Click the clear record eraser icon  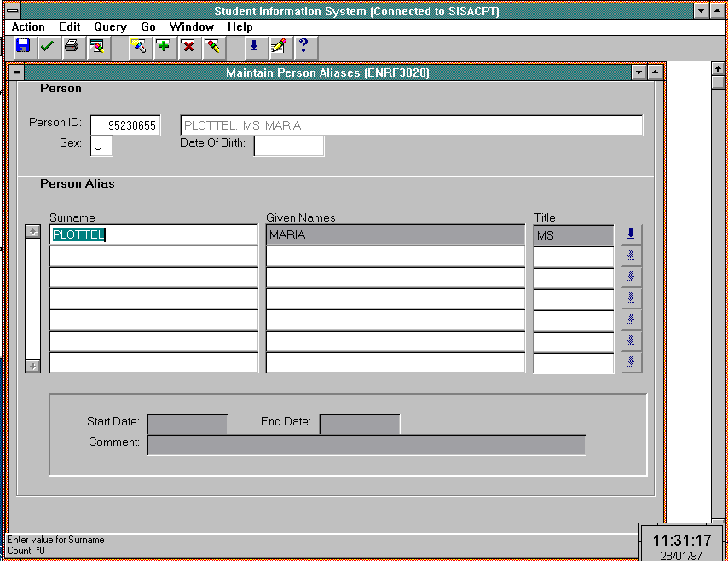(x=212, y=46)
